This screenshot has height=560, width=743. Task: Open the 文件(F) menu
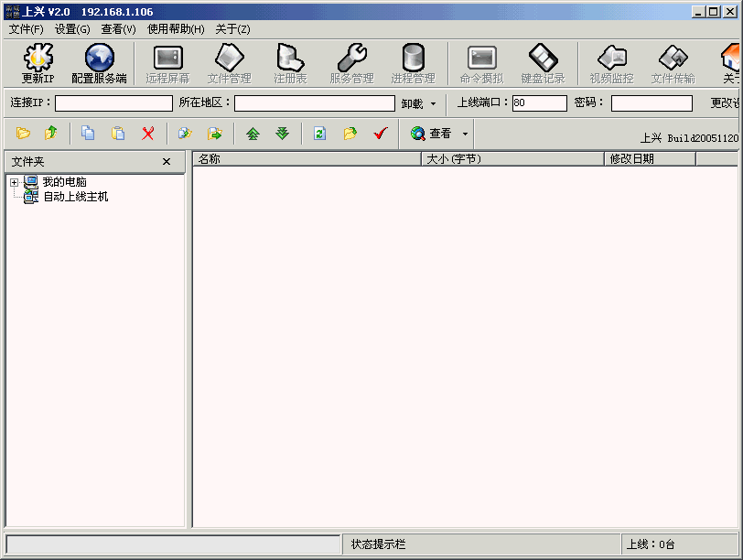point(26,29)
